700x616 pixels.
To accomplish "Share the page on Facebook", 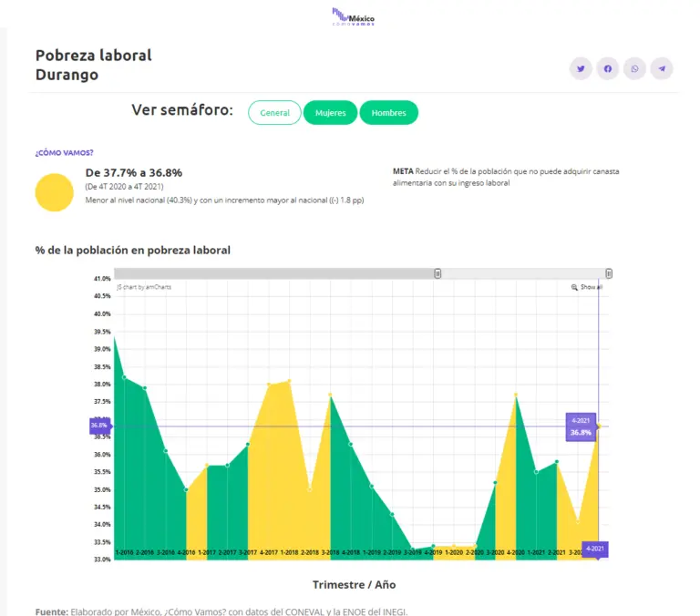I will coord(607,68).
